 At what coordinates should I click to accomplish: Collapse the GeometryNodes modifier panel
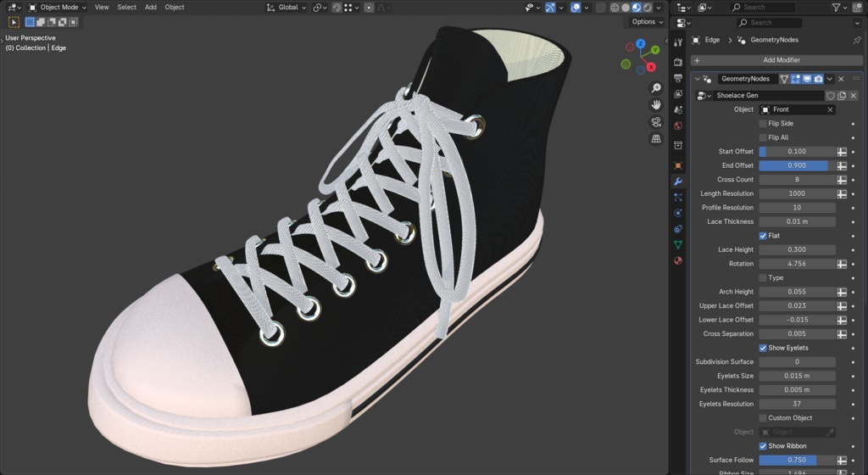697,79
